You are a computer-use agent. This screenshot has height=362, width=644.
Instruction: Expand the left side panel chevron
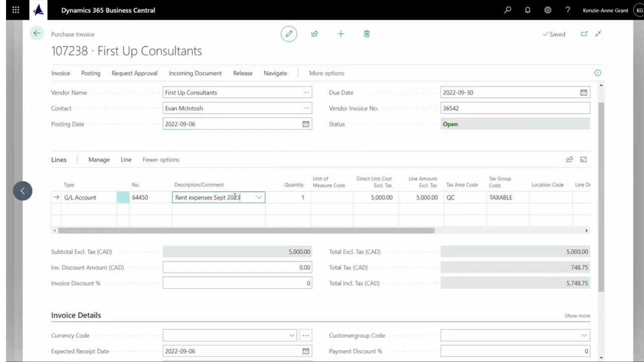(x=23, y=191)
